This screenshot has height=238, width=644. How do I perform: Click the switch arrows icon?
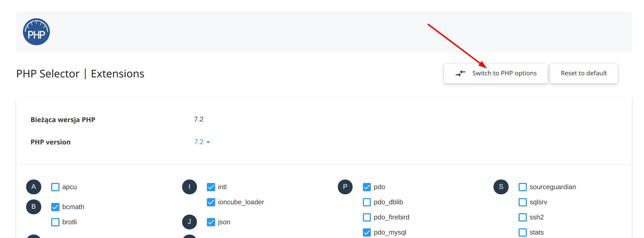click(x=460, y=73)
